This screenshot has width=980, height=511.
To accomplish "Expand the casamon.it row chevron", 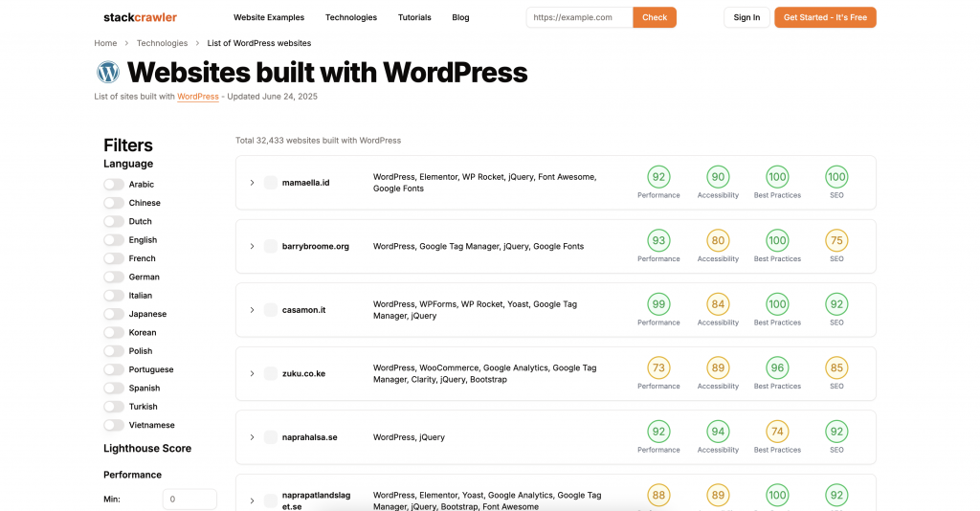I will (252, 310).
